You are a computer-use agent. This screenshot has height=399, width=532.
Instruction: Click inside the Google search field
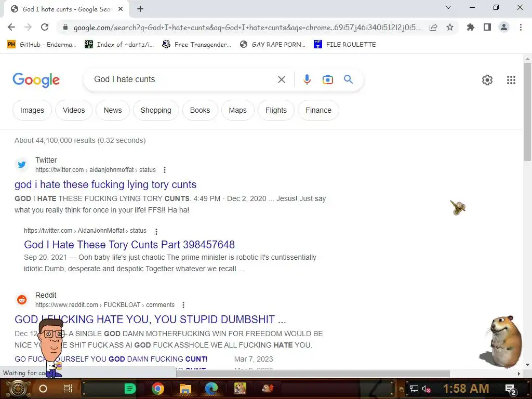point(183,79)
